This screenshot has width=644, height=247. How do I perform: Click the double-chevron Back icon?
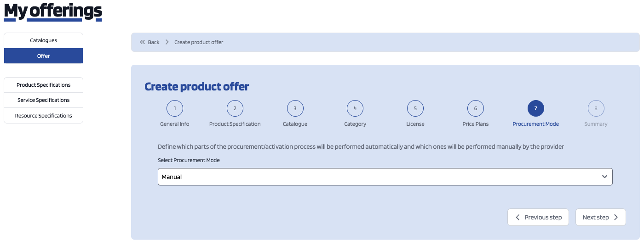click(142, 42)
